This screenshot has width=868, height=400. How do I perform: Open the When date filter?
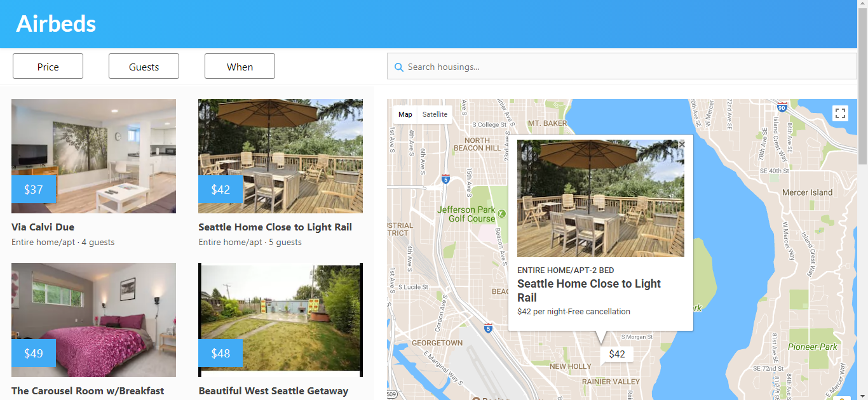click(x=240, y=66)
